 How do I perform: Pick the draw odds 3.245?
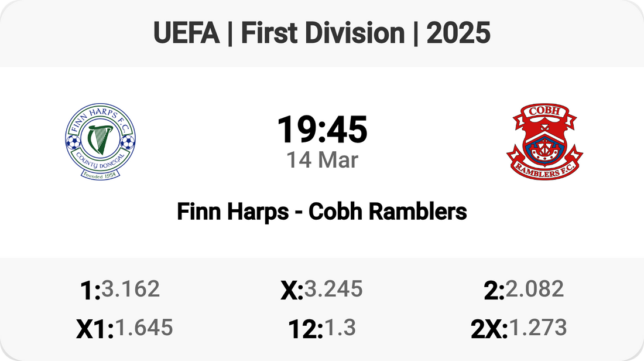[x=334, y=288]
